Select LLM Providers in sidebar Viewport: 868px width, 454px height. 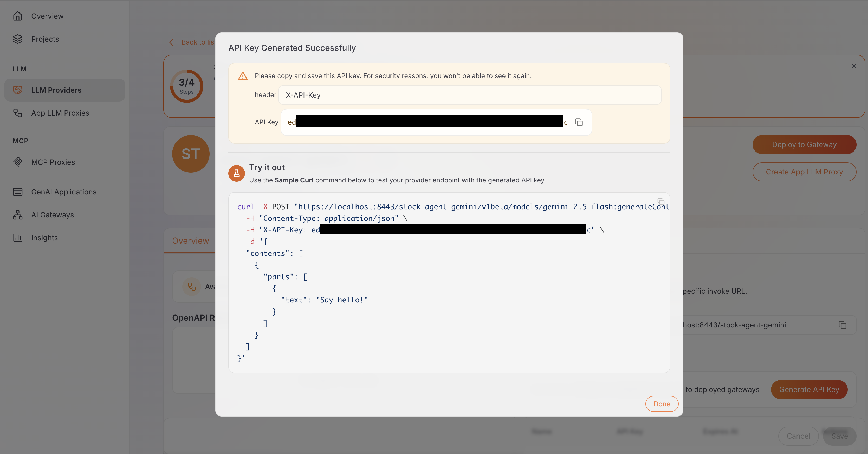65,90
